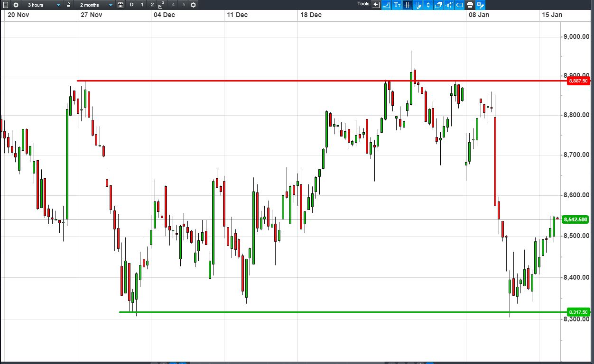
Task: Select the red 8,887.50 resistance label
Action: pyautogui.click(x=579, y=81)
